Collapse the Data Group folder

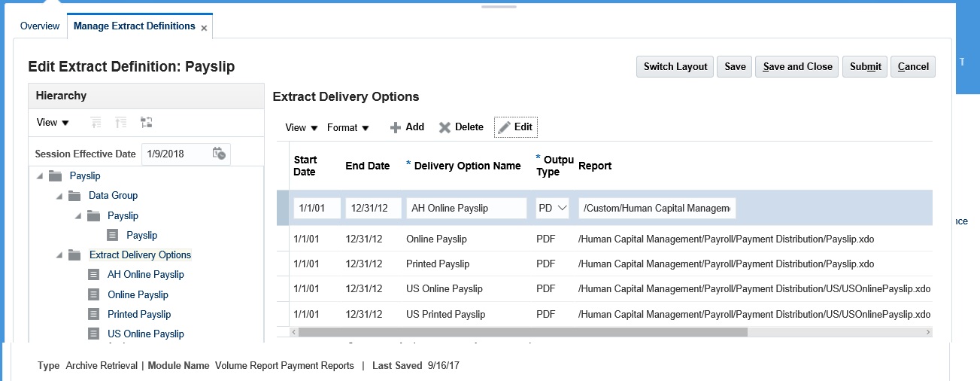click(59, 196)
